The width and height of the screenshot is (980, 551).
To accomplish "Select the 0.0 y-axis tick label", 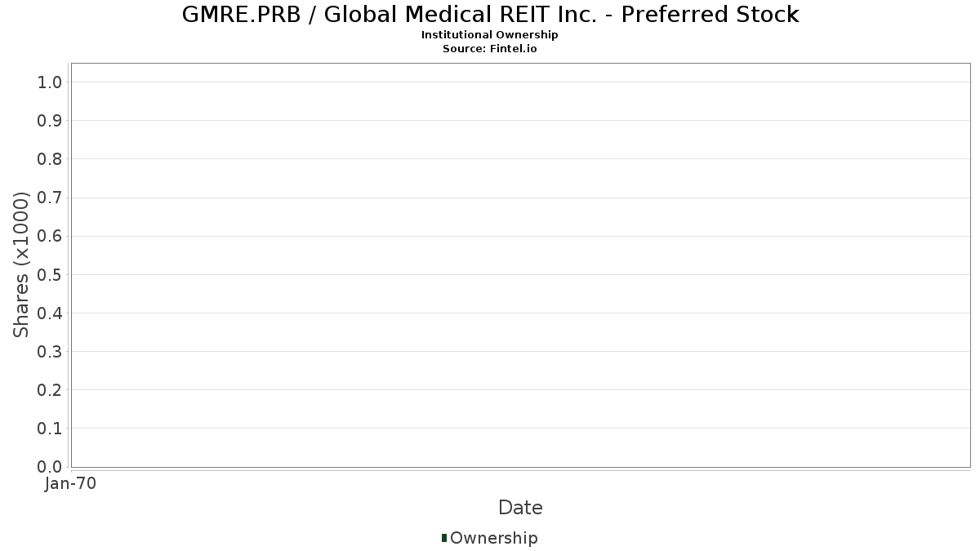I will pos(50,466).
